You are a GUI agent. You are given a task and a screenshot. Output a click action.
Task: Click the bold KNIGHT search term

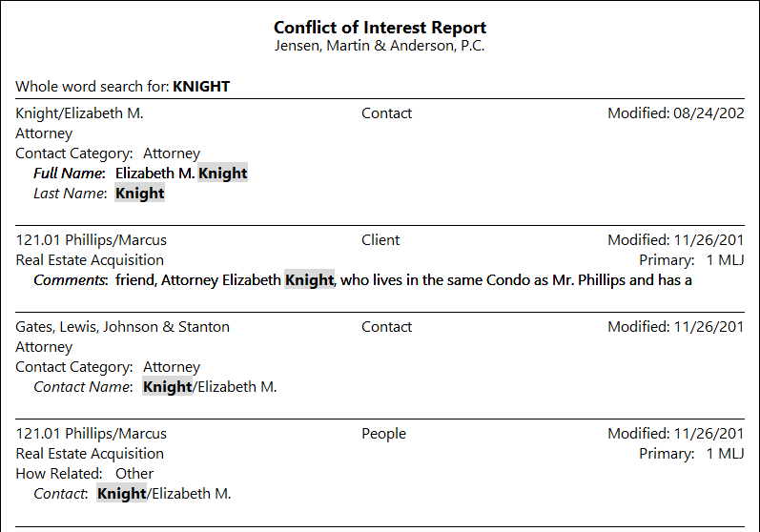(201, 86)
